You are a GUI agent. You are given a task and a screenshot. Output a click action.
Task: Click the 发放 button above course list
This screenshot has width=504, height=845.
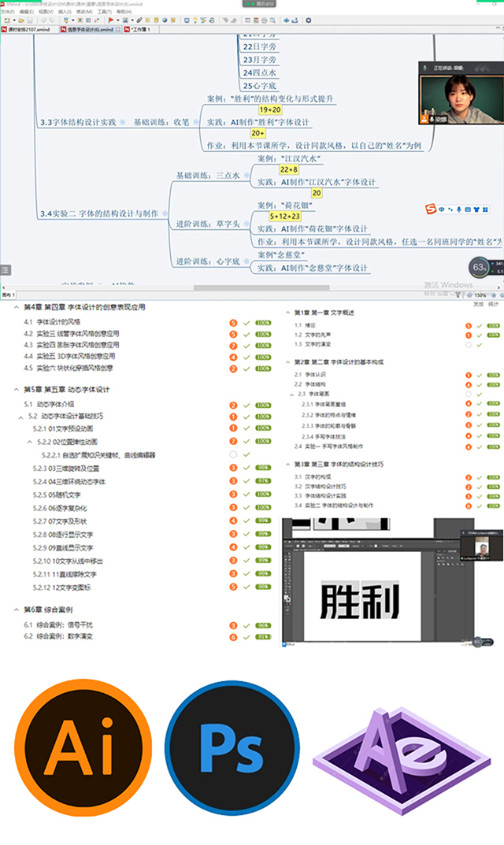[x=479, y=305]
